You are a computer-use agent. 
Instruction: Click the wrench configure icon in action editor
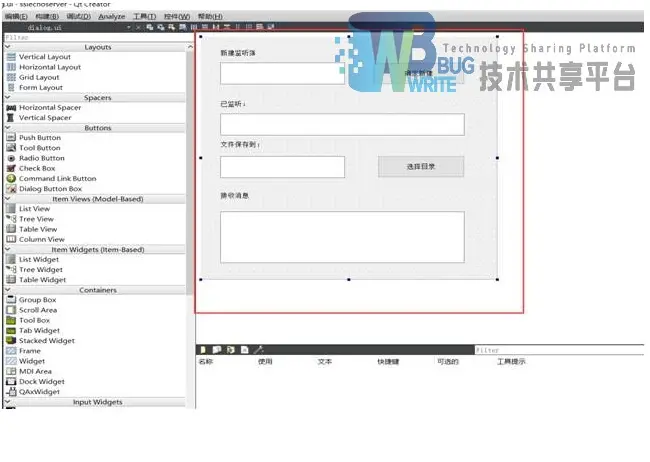(x=258, y=350)
